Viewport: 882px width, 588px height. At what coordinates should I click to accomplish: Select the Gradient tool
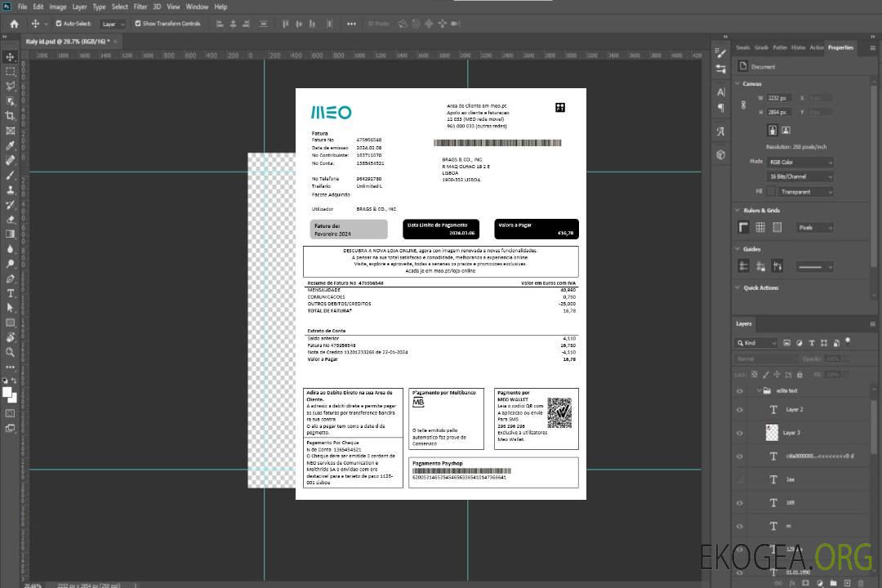tap(10, 234)
